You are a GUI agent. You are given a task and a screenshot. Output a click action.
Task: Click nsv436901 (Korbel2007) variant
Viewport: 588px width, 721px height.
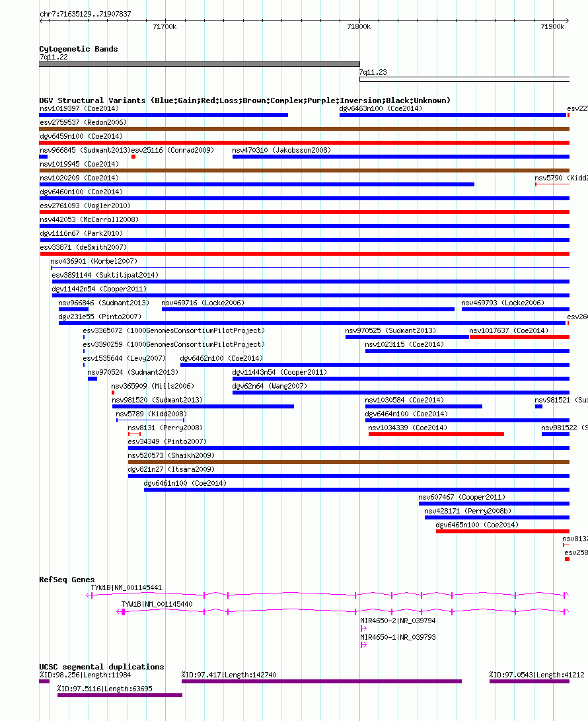[311, 268]
